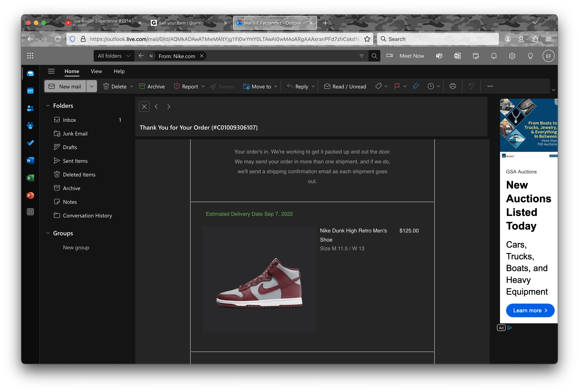Viewport: 579px width, 392px height.
Task: Click Learn more in GSA ad
Action: (530, 311)
